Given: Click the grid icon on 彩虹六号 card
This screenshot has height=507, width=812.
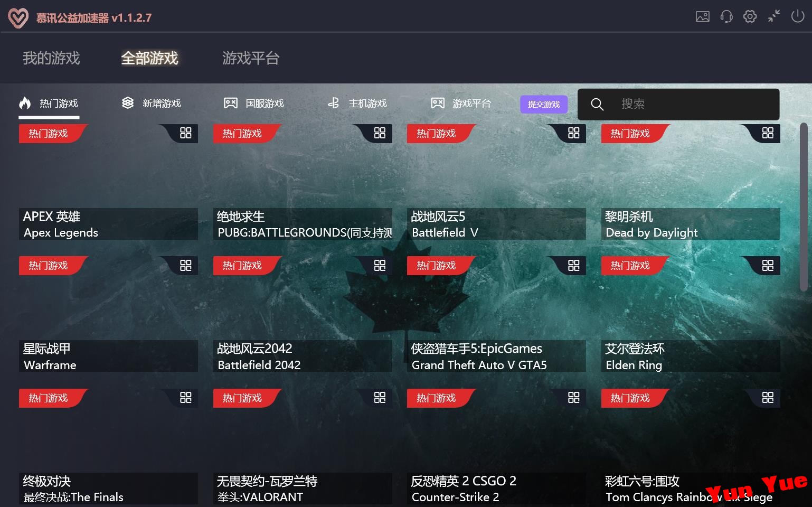Looking at the screenshot, I should pyautogui.click(x=768, y=398).
